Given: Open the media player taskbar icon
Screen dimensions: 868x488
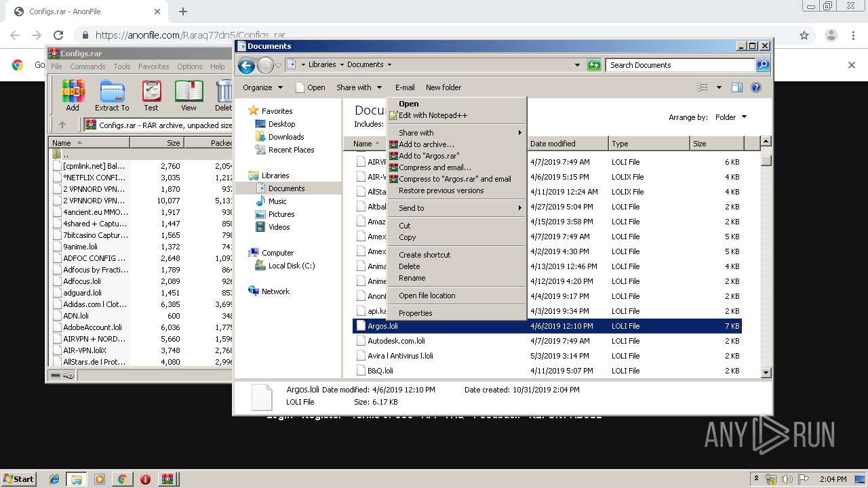Looking at the screenshot, I should [100, 479].
